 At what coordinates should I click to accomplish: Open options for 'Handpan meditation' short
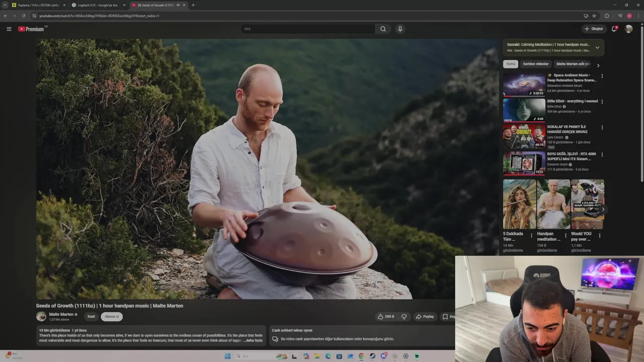(x=566, y=235)
